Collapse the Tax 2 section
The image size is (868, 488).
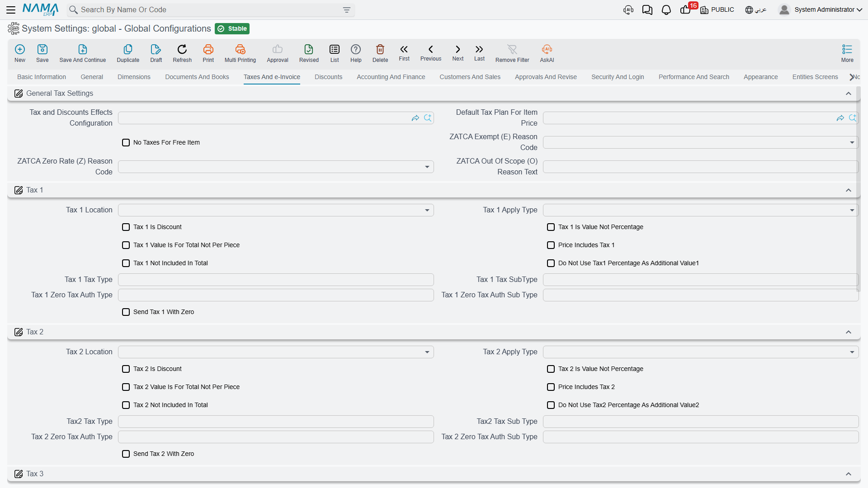[x=849, y=332]
